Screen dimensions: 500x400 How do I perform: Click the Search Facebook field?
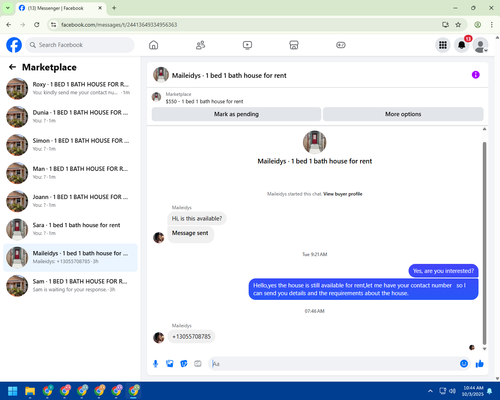[x=80, y=45]
